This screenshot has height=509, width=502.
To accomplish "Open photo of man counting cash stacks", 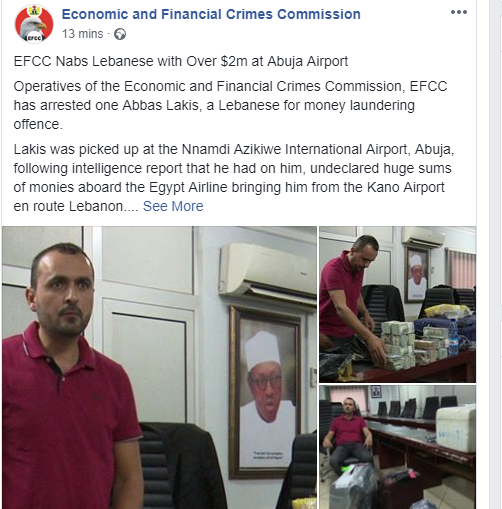I will pos(397,304).
